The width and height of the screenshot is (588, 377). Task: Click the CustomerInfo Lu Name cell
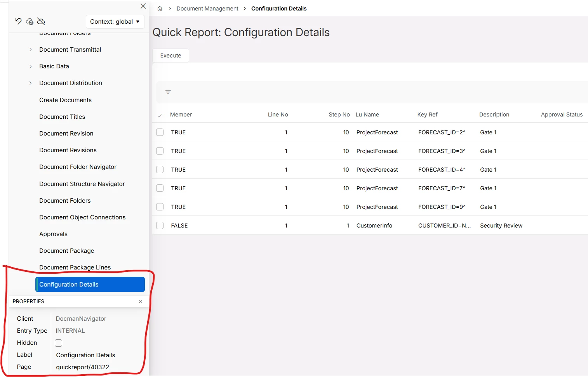coord(374,226)
